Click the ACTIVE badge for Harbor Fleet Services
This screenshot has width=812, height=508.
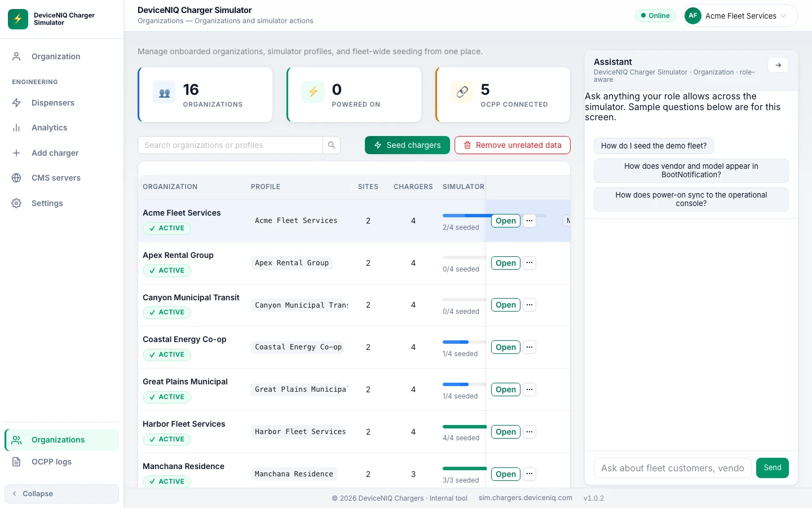[x=167, y=439]
